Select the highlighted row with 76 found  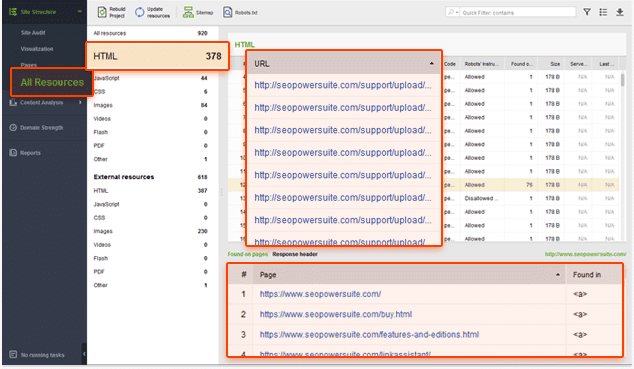pos(423,185)
